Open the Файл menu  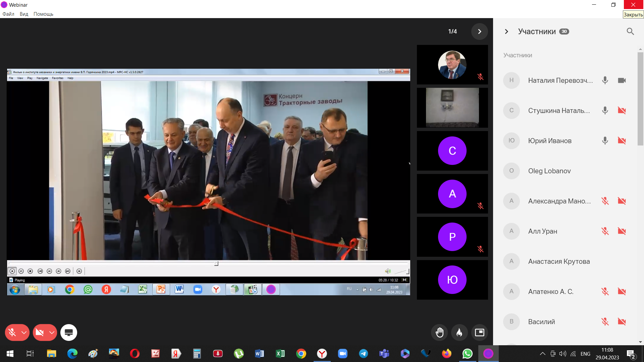(x=8, y=14)
